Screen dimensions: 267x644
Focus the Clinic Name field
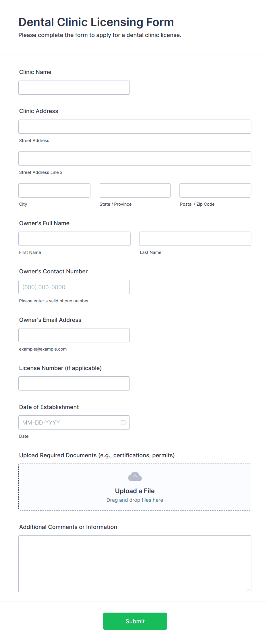tap(74, 87)
